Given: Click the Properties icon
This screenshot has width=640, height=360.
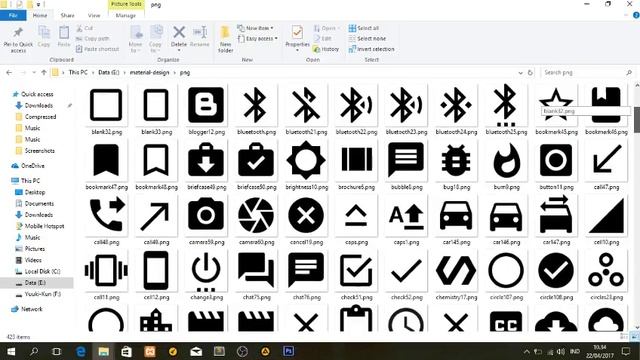Looking at the screenshot, I should 297,32.
